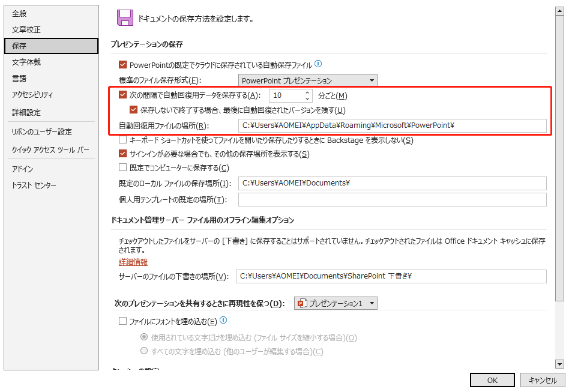Select すべての文字を埋め込む radio button
This screenshot has height=392, width=569.
(144, 351)
